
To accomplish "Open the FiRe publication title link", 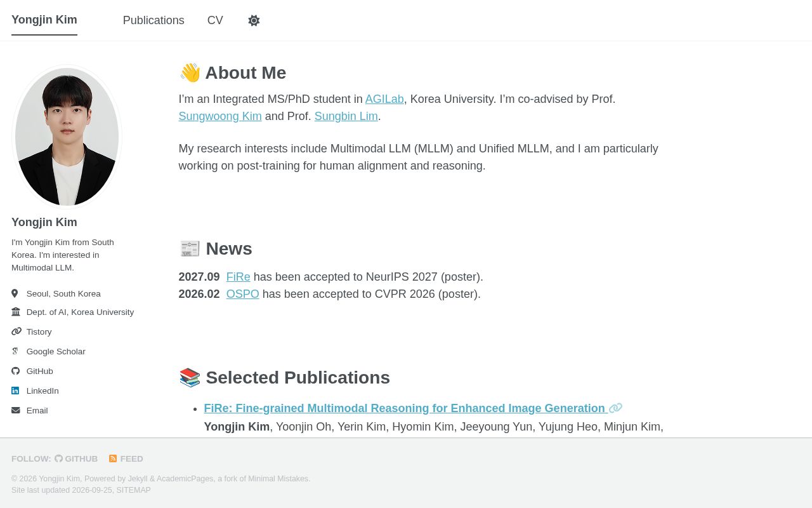I will pos(405,408).
